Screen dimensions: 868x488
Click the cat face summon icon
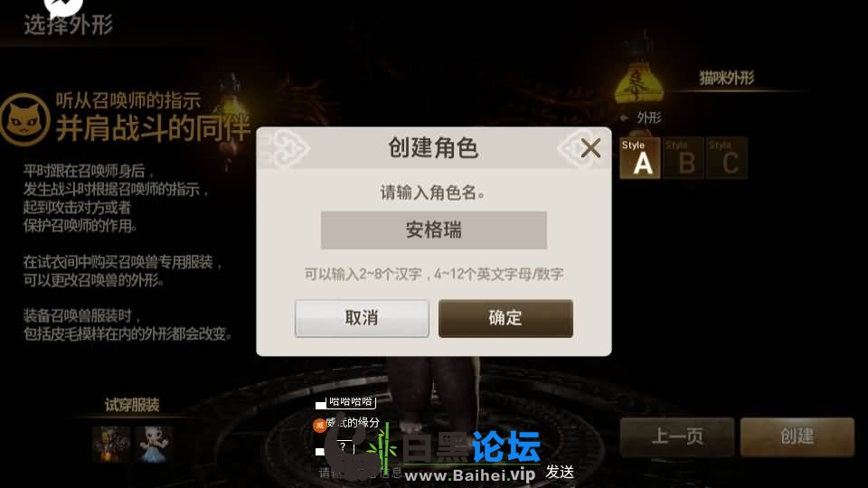(x=25, y=119)
